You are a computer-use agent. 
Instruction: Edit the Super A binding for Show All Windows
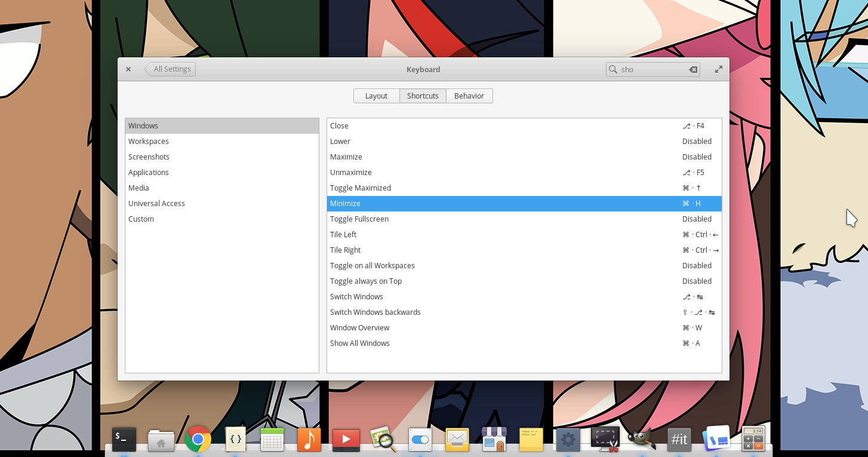tap(691, 343)
